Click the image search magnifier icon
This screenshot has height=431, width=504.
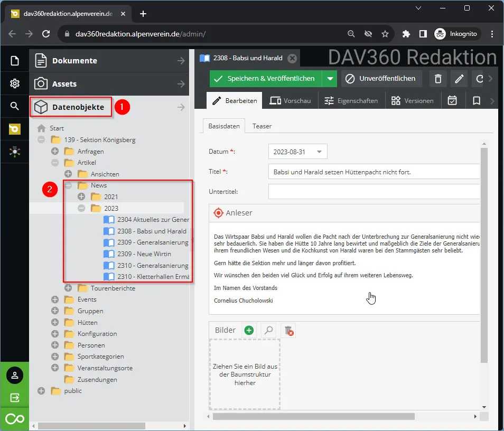pyautogui.click(x=269, y=330)
